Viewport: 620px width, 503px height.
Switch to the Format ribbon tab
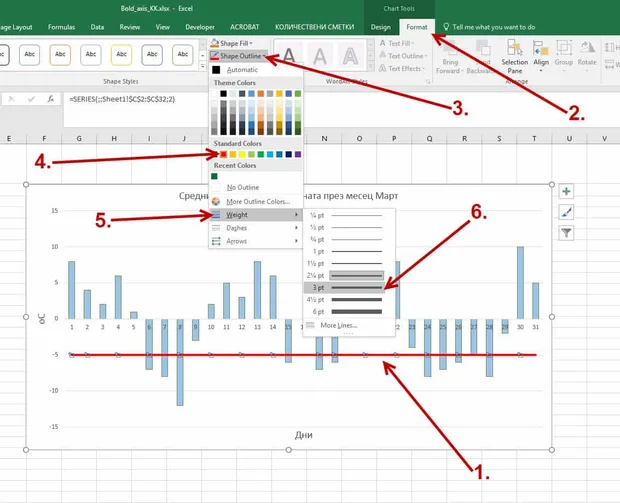[x=417, y=27]
